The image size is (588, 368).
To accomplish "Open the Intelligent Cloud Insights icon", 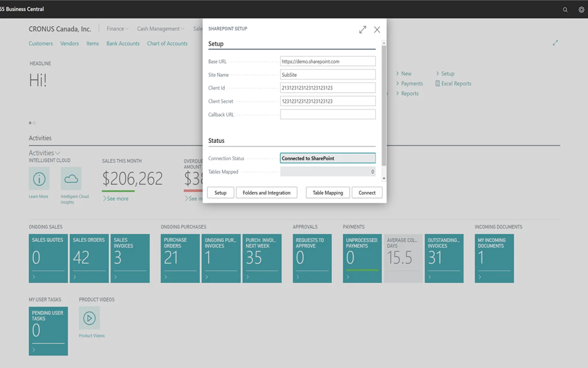I will (71, 179).
